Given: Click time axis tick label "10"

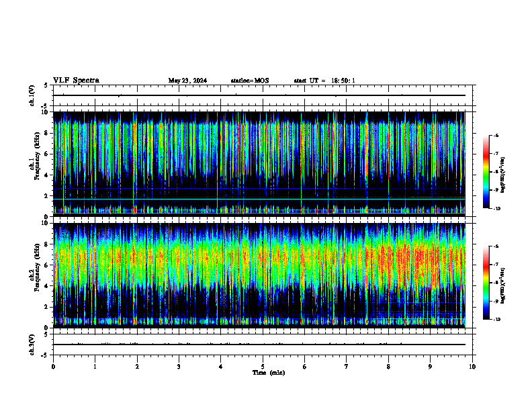Looking at the screenshot, I should (x=472, y=367).
